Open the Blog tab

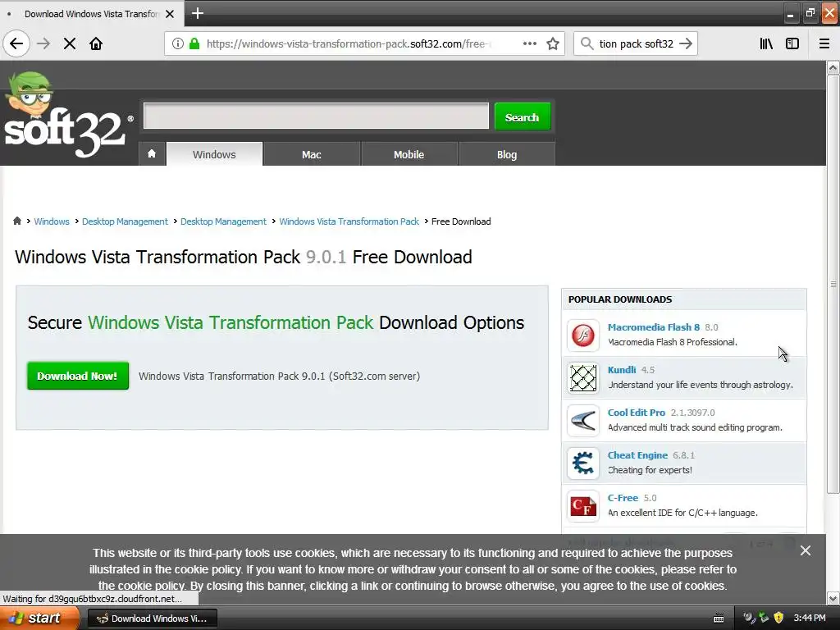coord(507,154)
